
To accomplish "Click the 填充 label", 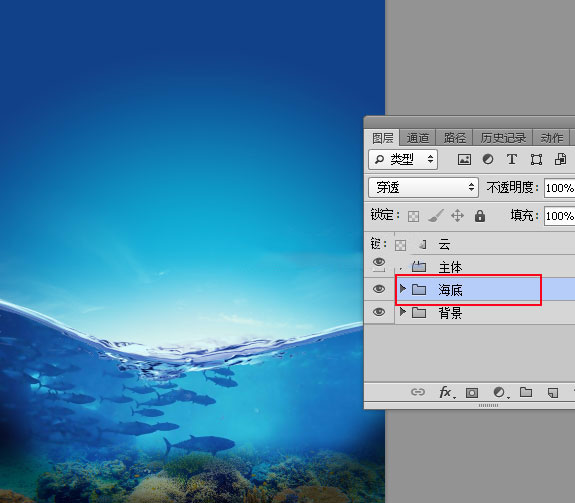I will [524, 215].
